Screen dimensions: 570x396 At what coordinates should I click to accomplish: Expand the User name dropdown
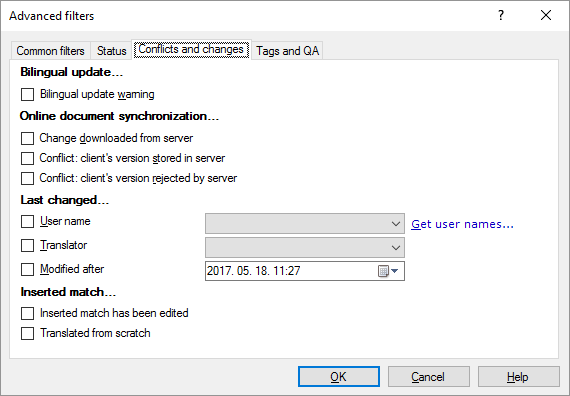pos(396,224)
